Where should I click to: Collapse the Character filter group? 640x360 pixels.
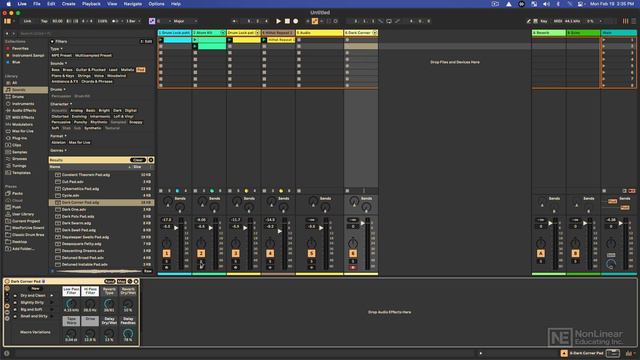pos(61,104)
